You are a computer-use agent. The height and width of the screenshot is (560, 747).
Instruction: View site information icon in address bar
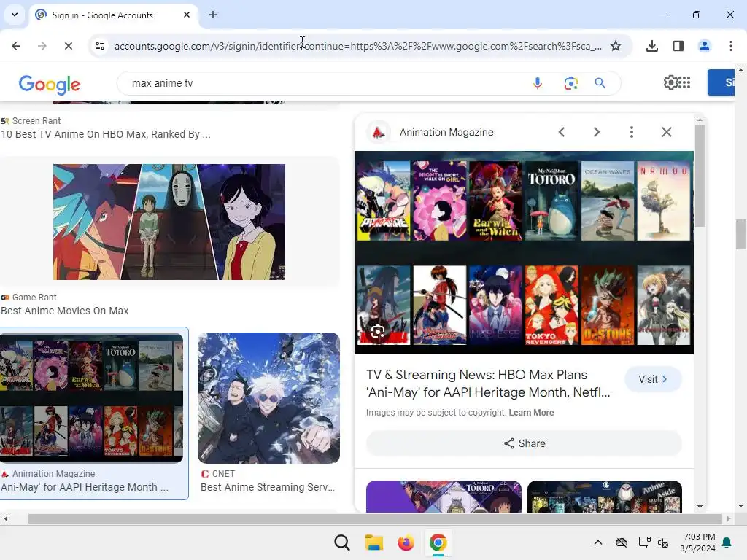coord(100,46)
